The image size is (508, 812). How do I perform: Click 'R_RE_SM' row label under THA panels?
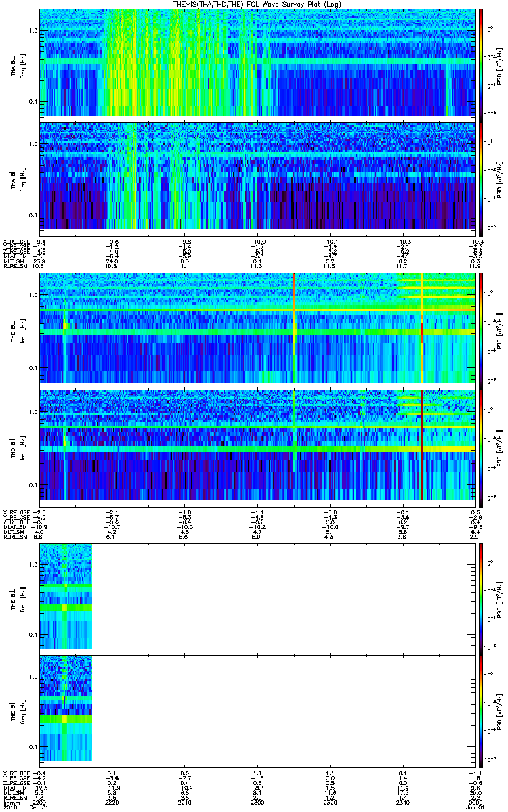tap(17, 265)
